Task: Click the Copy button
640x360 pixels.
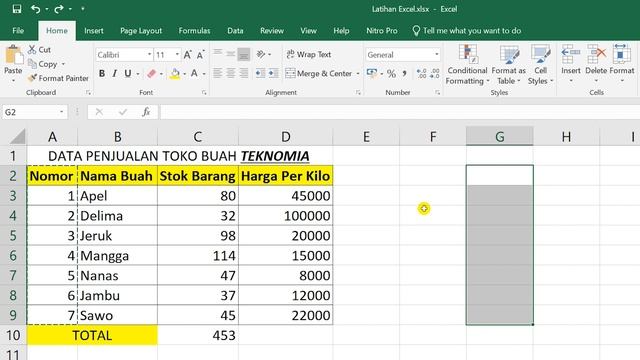Action: point(43,64)
